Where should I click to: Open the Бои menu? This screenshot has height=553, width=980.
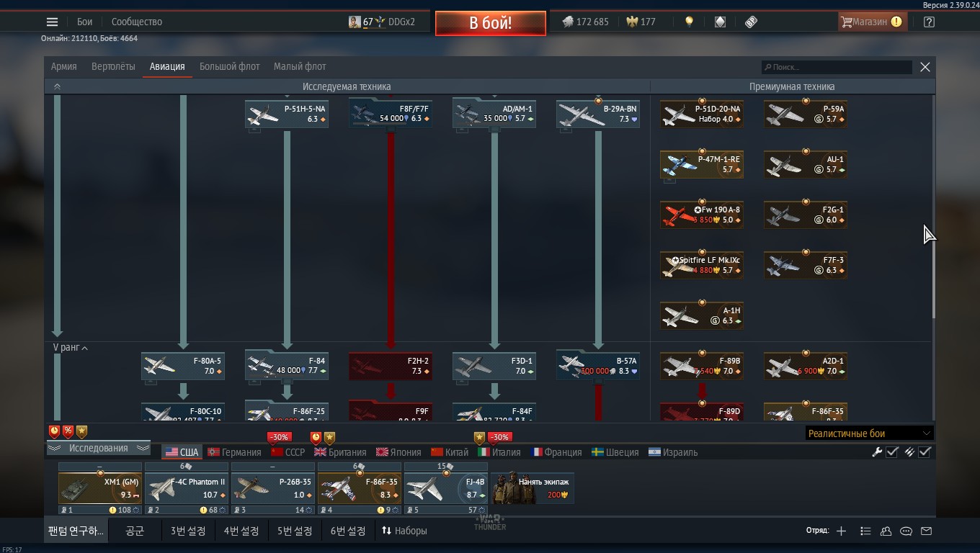[x=85, y=22]
